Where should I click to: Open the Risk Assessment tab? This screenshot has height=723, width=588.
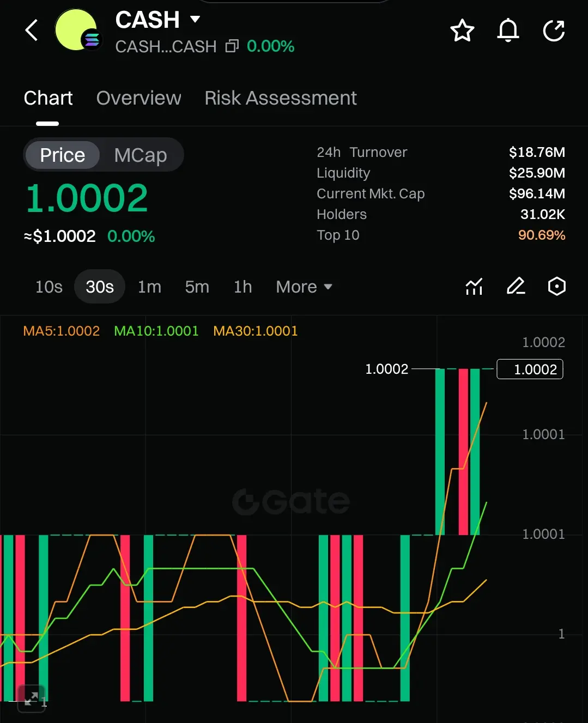point(281,98)
